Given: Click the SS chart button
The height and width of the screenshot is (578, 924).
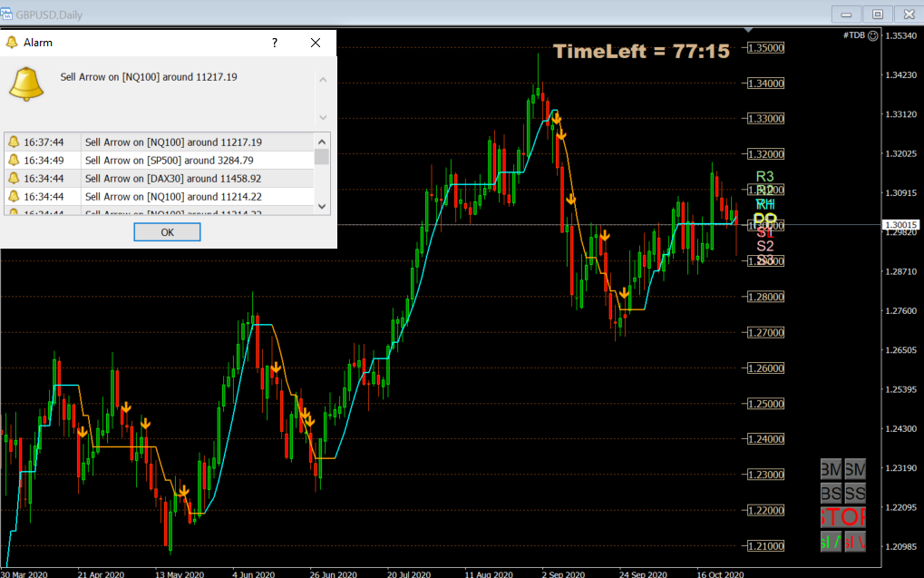Looking at the screenshot, I should 855,493.
